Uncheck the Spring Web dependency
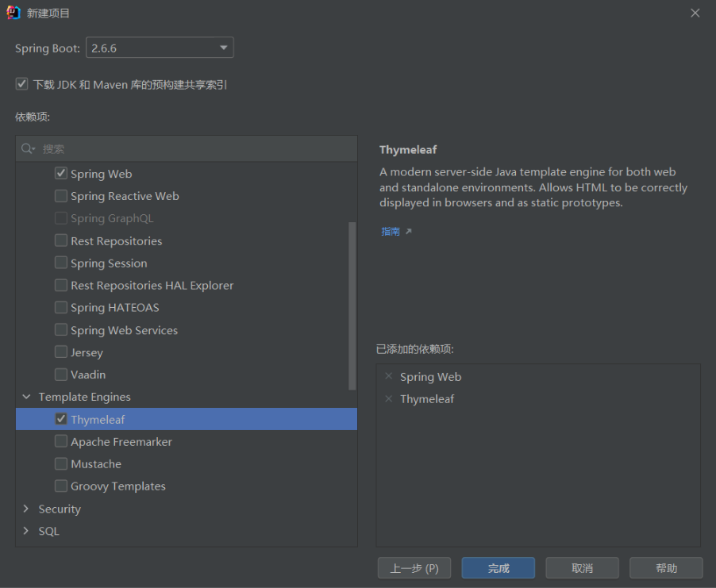This screenshot has height=588, width=716. (x=61, y=174)
